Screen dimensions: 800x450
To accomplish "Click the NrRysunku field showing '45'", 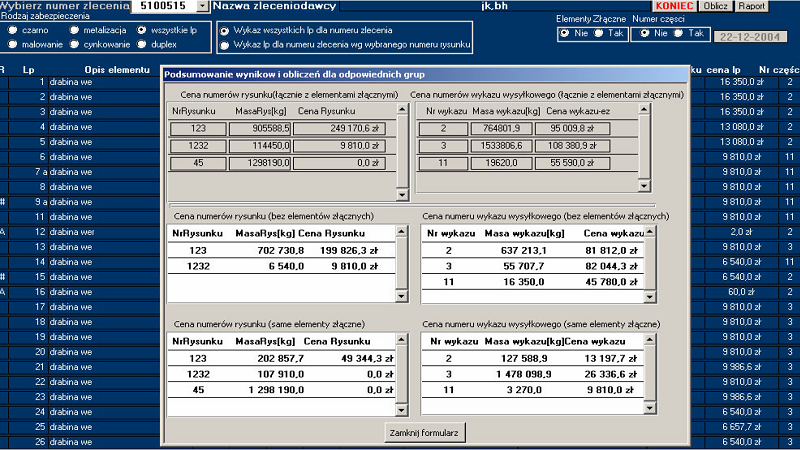I will pyautogui.click(x=198, y=163).
